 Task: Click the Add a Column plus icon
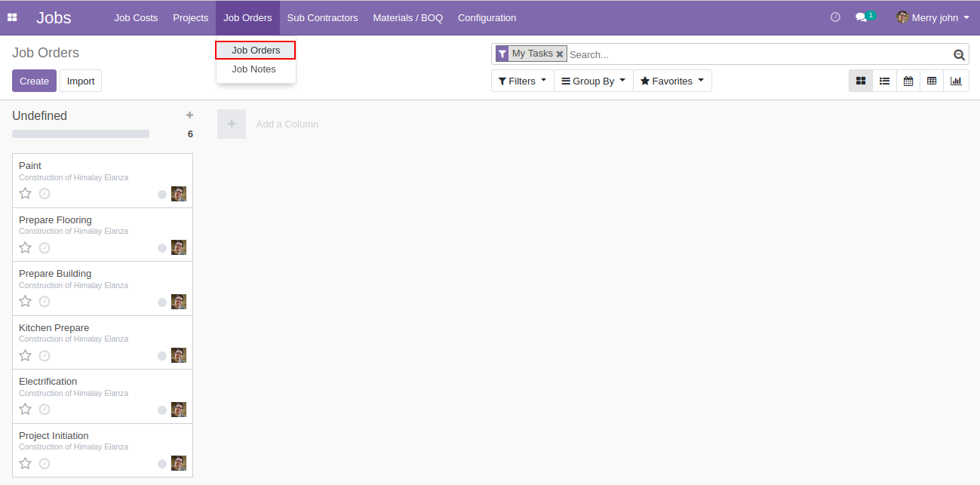coord(232,124)
